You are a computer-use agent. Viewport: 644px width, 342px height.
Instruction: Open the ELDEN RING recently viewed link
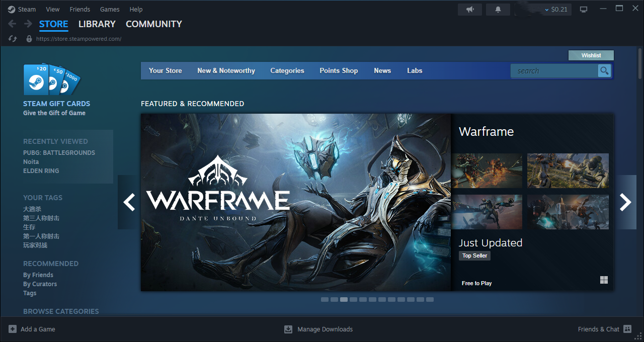41,170
